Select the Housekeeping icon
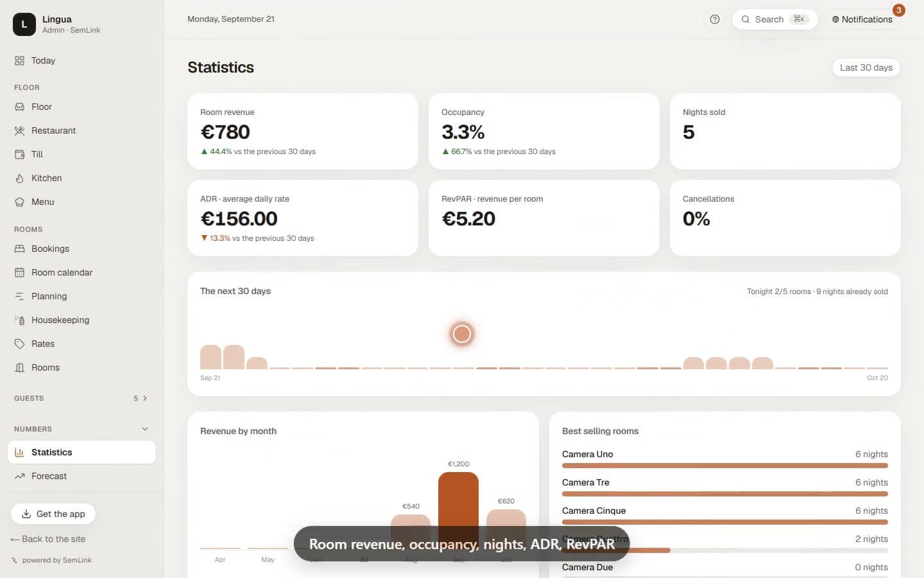 tap(19, 320)
